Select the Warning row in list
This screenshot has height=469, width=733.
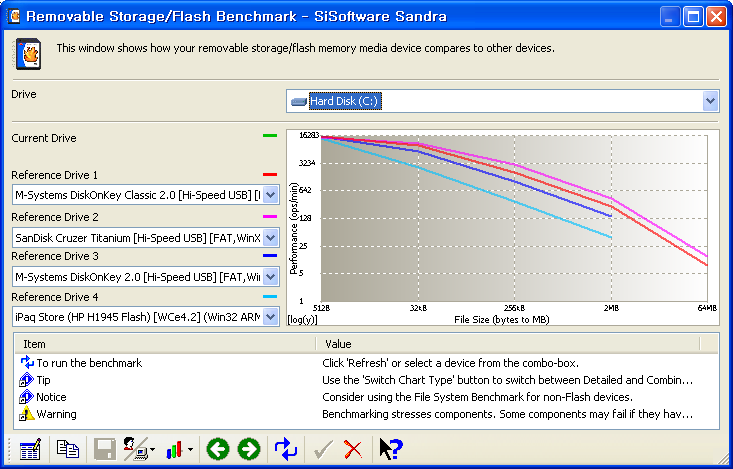coord(366,414)
